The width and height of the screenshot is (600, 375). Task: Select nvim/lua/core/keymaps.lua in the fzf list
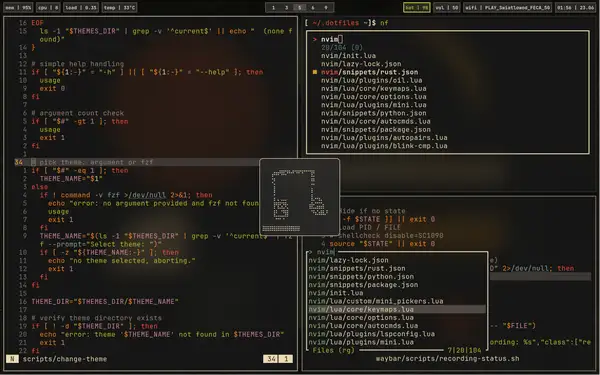[373, 88]
